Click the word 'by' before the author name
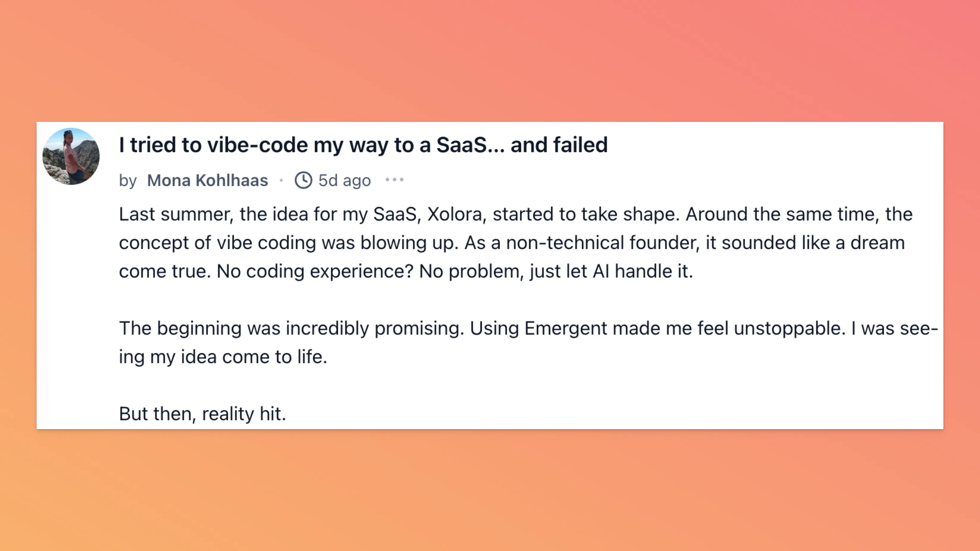Image resolution: width=980 pixels, height=551 pixels. [x=128, y=181]
